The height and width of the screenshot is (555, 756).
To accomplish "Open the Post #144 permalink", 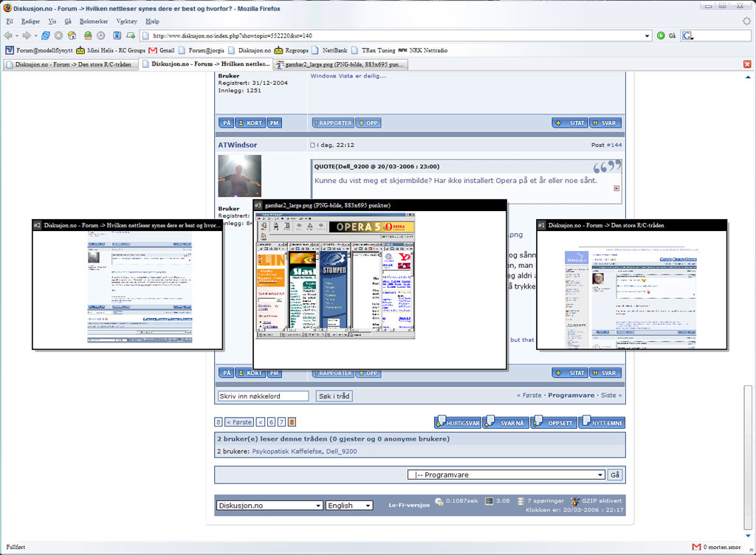I will pyautogui.click(x=614, y=145).
